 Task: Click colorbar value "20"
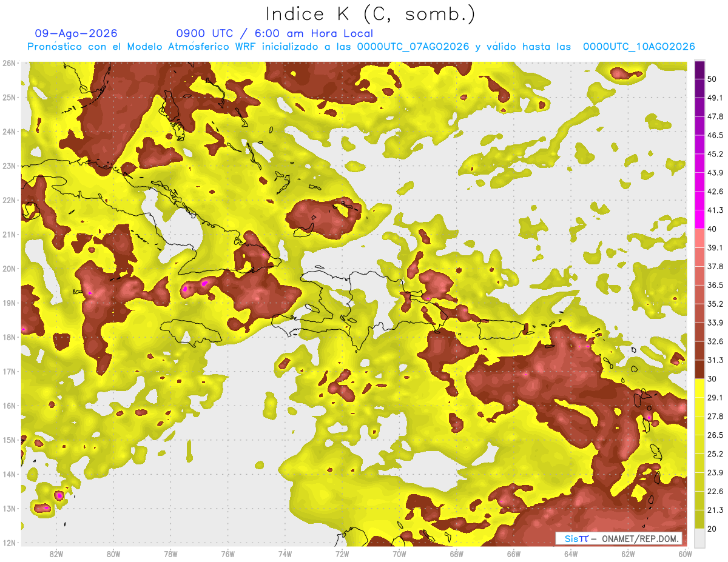(713, 529)
